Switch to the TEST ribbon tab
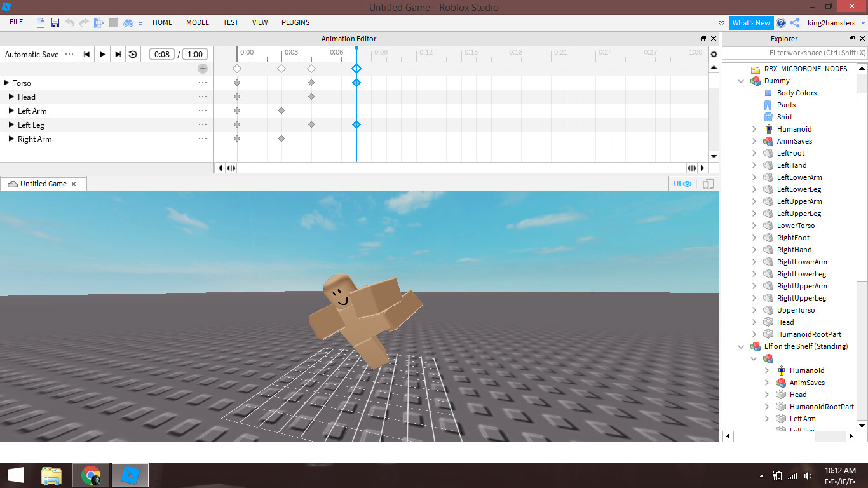This screenshot has height=488, width=868. (231, 22)
